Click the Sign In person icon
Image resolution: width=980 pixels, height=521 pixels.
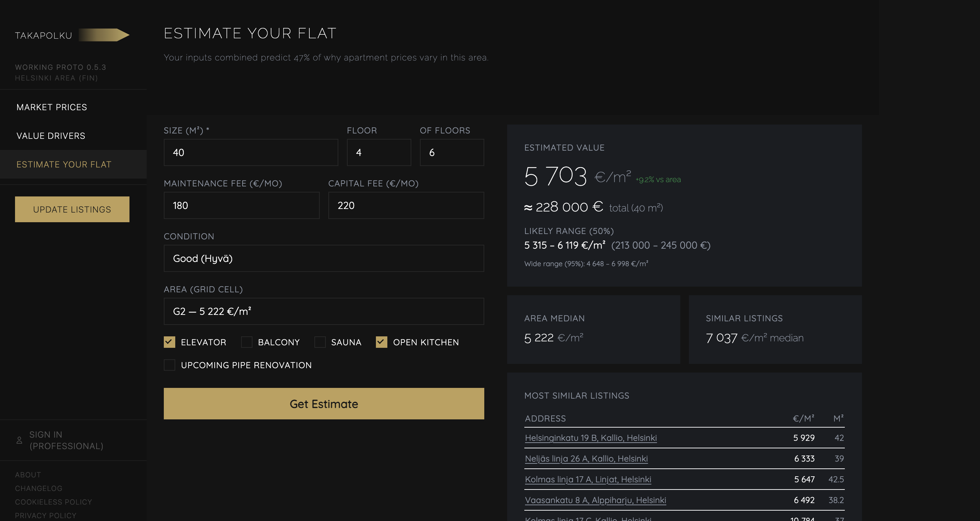click(x=19, y=440)
